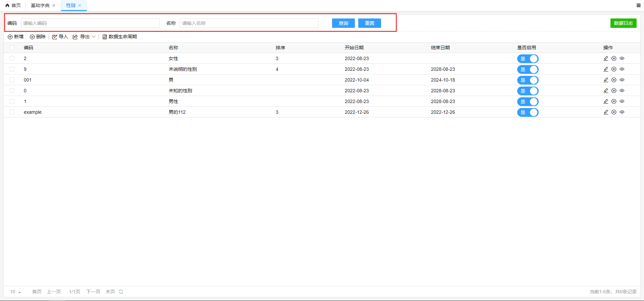Screen dimensions: 644x301
Task: Delete the 未知的性别 row via circle-x icon
Action: (614, 91)
